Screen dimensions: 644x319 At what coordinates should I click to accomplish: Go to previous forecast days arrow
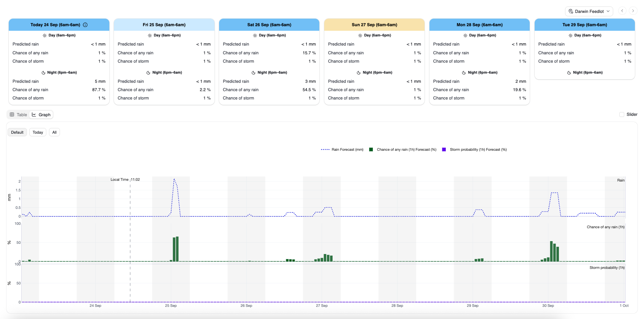click(622, 11)
